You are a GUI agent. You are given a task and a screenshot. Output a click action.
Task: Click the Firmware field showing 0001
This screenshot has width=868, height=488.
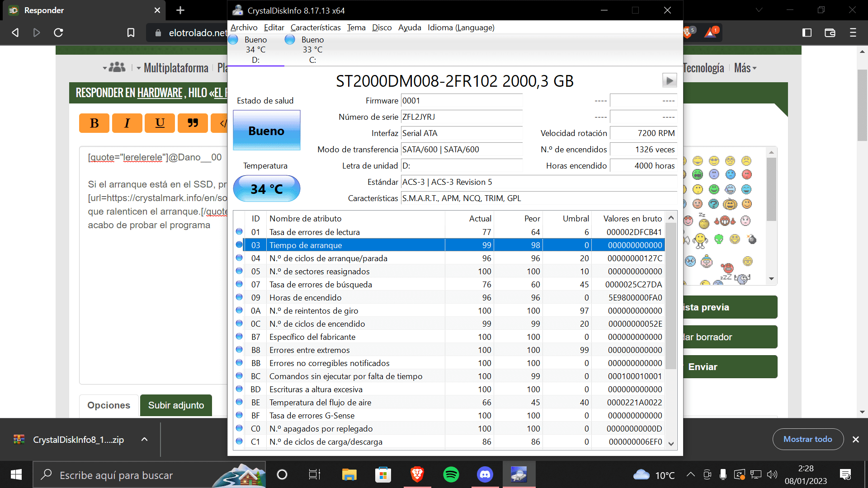pos(462,101)
